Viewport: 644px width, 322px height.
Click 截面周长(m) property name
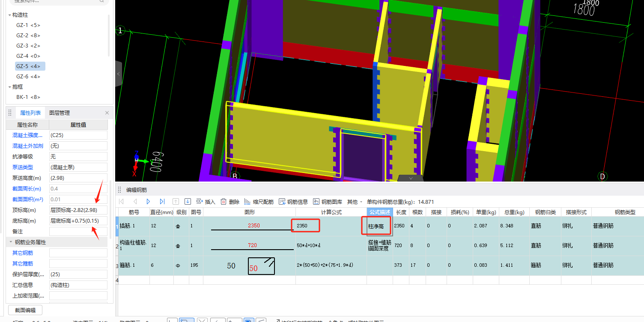point(27,189)
